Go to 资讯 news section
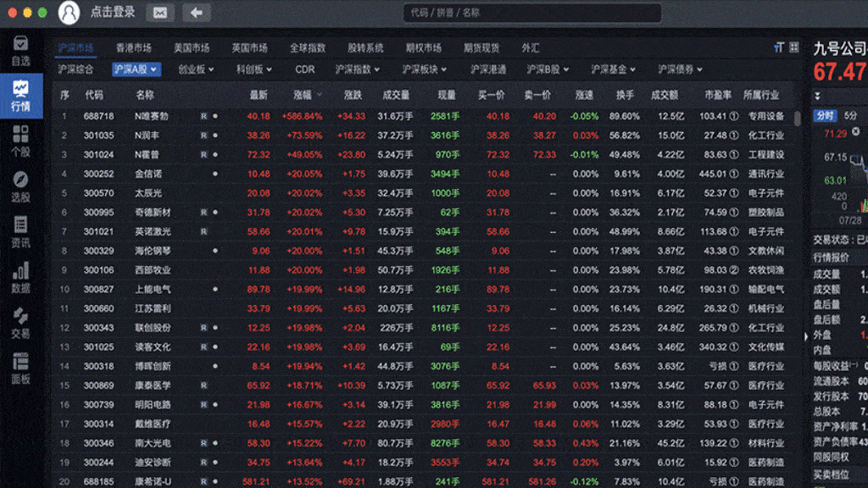Screen dimensions: 868x488 click(20, 231)
